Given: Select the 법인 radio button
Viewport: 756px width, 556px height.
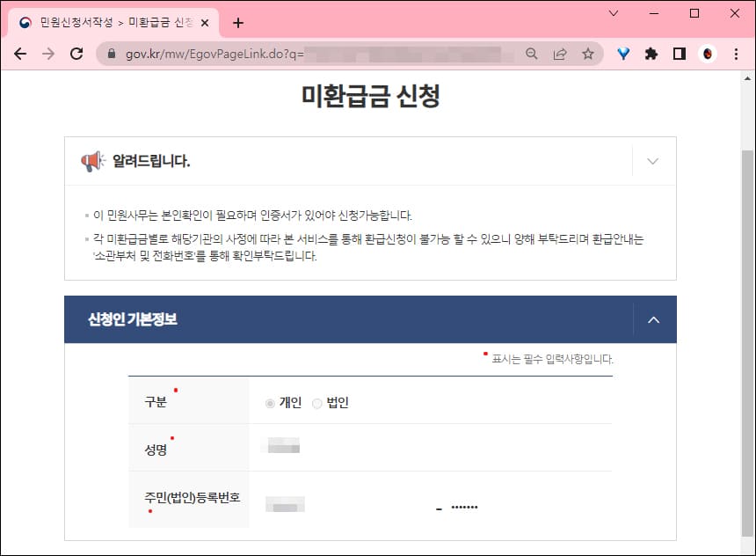Looking at the screenshot, I should pos(315,402).
